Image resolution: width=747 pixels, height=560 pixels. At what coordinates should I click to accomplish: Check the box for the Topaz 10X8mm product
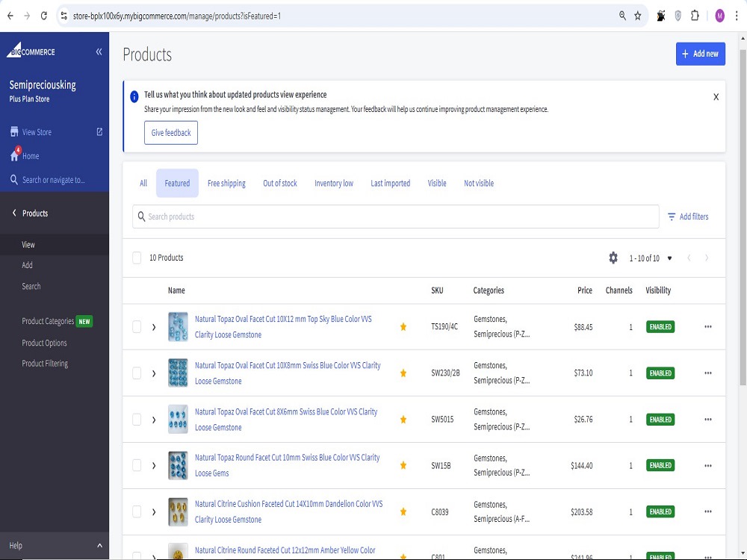[x=137, y=373]
